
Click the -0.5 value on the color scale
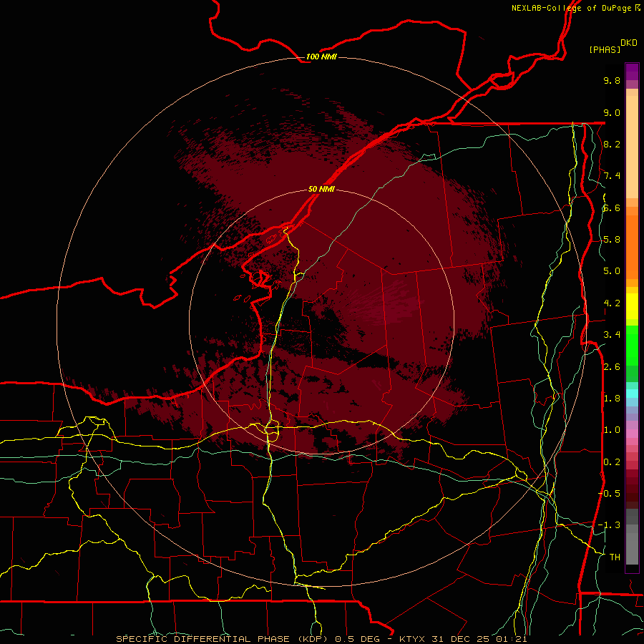point(609,494)
